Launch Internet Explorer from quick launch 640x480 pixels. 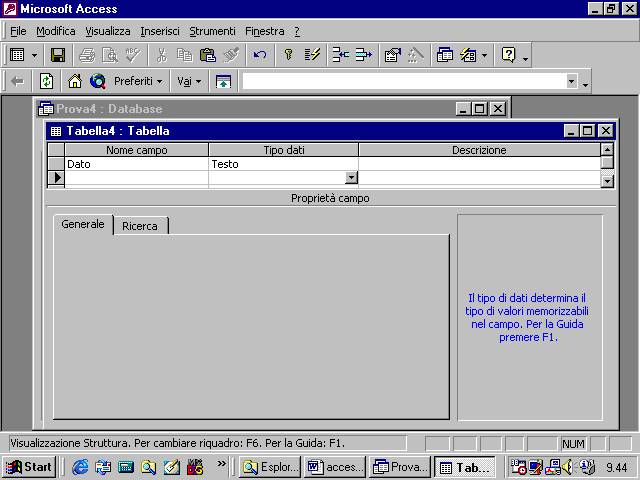[x=80, y=467]
